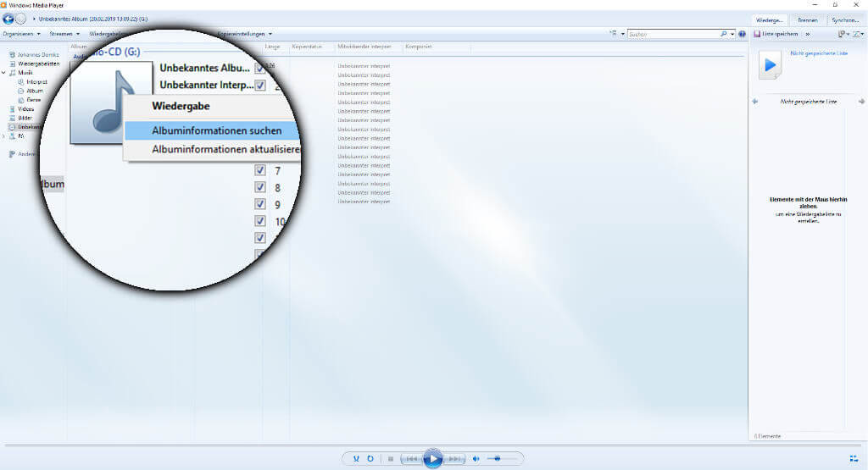
Task: Toggle checkbox beside Unbekanntes Album row
Action: coord(259,69)
